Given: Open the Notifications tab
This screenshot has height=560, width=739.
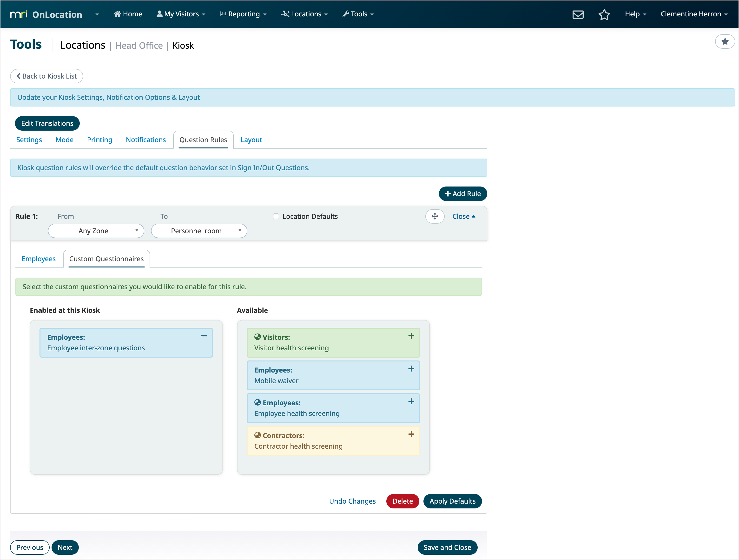Looking at the screenshot, I should (x=146, y=140).
